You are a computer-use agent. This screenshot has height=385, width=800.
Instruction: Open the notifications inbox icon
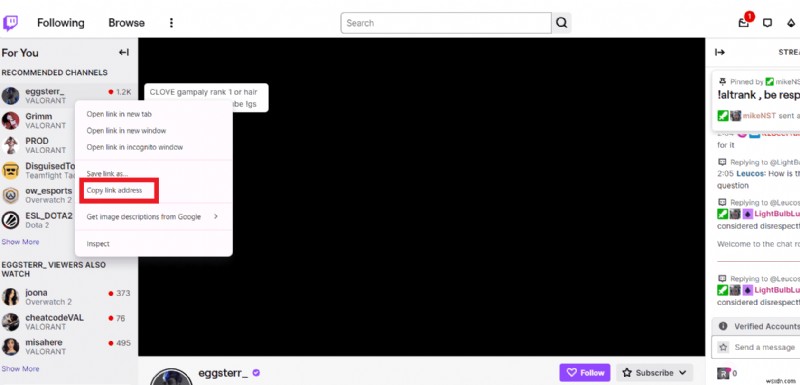[x=744, y=23]
